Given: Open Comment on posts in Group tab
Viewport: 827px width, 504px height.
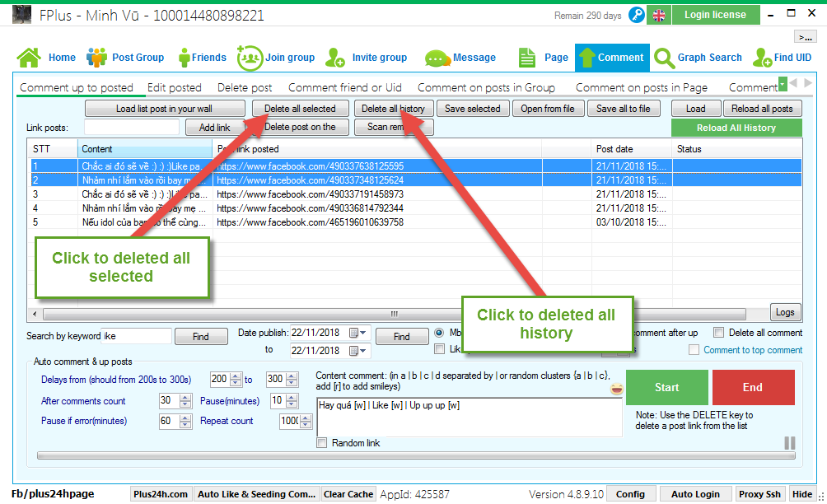Looking at the screenshot, I should coord(486,87).
